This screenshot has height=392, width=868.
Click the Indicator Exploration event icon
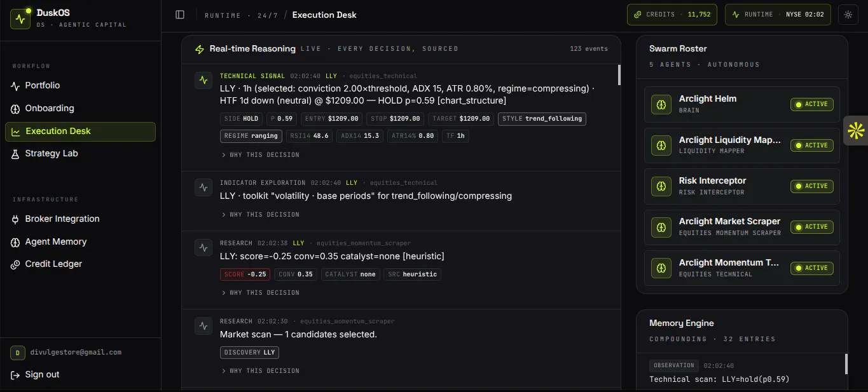[x=203, y=187]
